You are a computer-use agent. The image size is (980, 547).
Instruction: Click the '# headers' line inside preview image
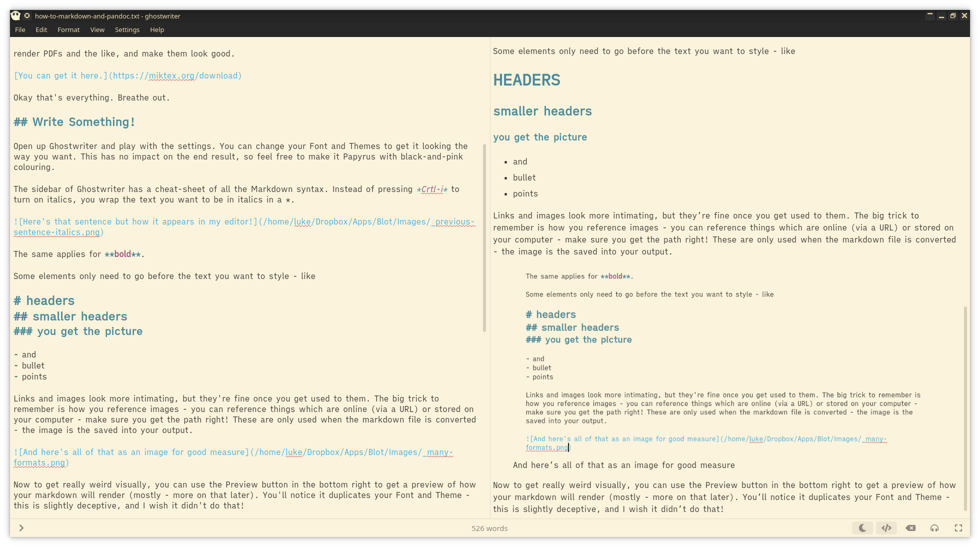click(x=550, y=314)
